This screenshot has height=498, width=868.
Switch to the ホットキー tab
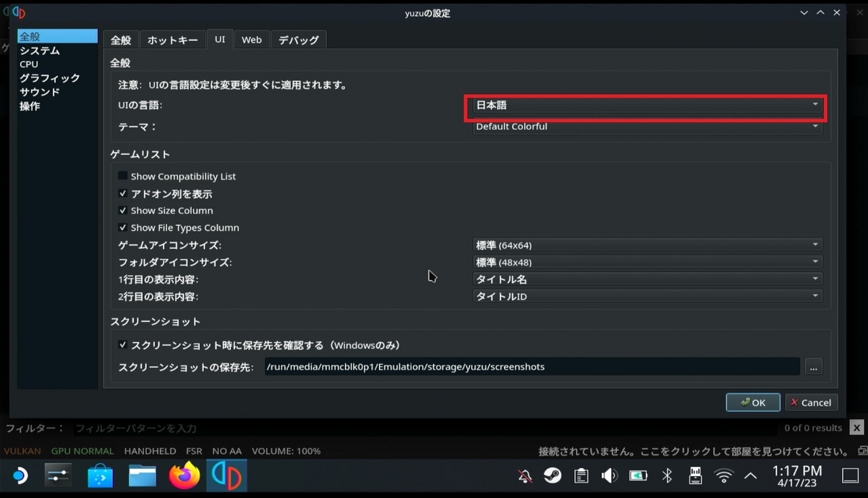coord(172,40)
